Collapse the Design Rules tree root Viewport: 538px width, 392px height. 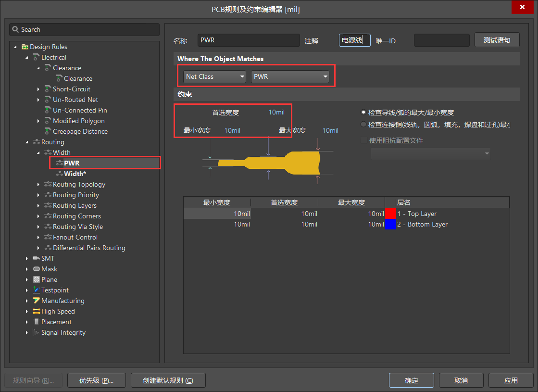point(15,47)
